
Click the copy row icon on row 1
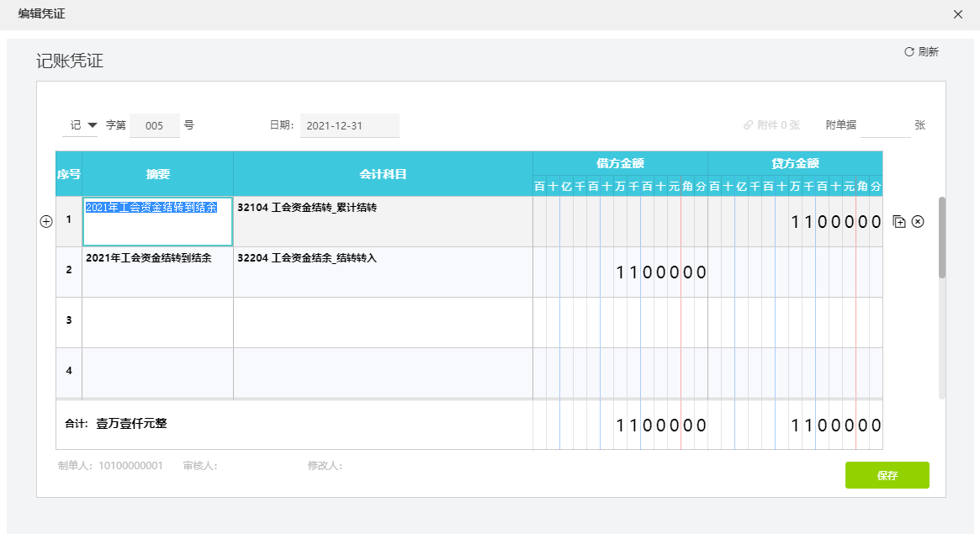[899, 222]
